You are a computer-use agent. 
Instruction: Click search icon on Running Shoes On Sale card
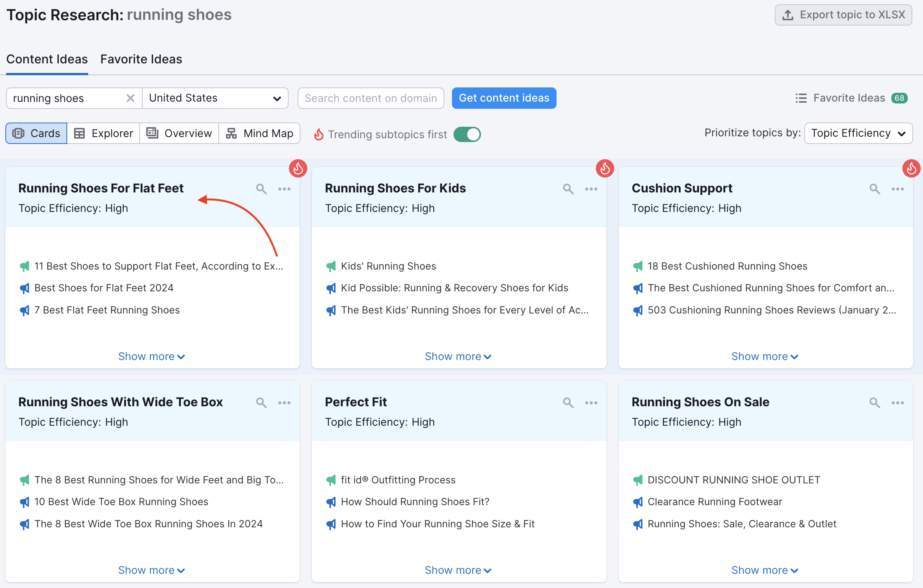[x=874, y=402]
